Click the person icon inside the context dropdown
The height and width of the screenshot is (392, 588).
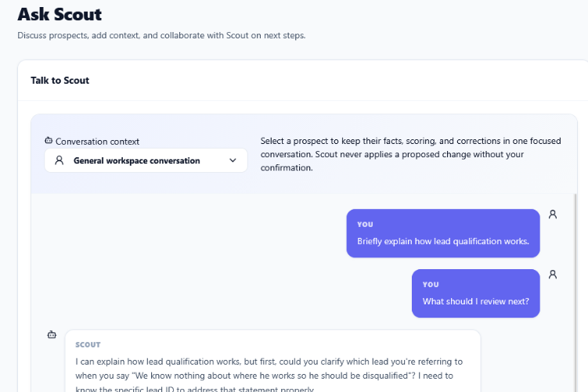60,160
